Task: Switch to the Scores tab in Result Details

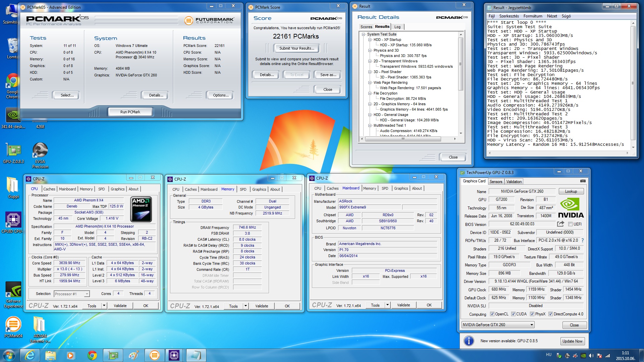Action: point(366,27)
